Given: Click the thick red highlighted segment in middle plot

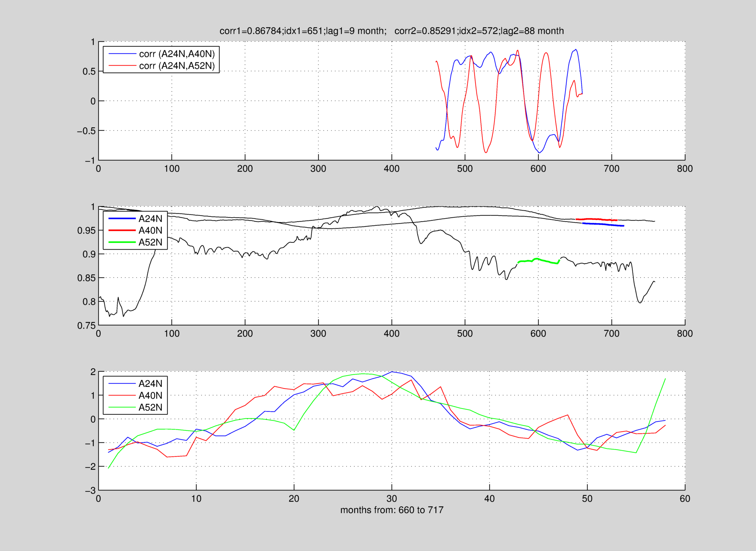Looking at the screenshot, I should (x=596, y=219).
